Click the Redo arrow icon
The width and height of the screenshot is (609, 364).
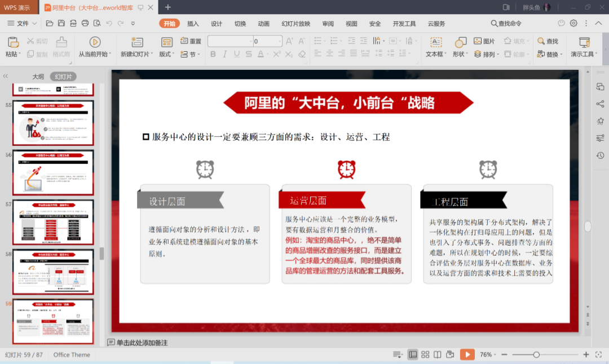(x=121, y=23)
